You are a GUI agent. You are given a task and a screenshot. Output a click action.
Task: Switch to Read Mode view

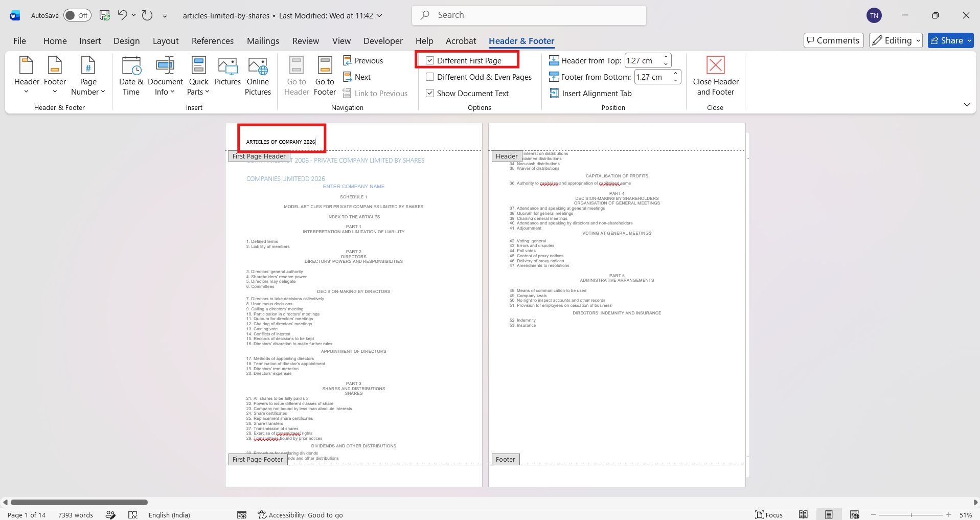[804, 515]
